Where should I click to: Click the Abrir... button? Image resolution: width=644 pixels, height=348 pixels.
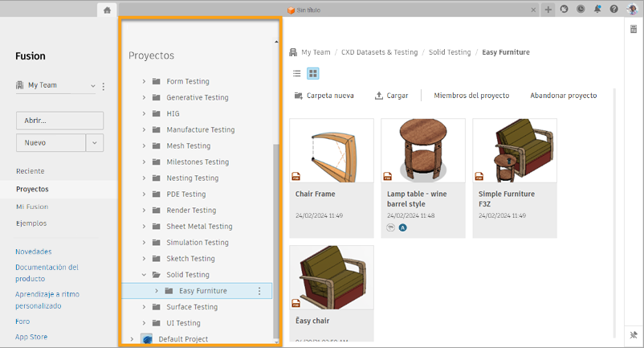tap(60, 121)
